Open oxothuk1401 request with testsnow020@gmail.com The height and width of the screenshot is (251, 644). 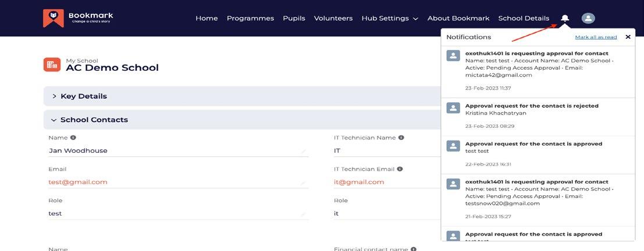click(x=538, y=200)
